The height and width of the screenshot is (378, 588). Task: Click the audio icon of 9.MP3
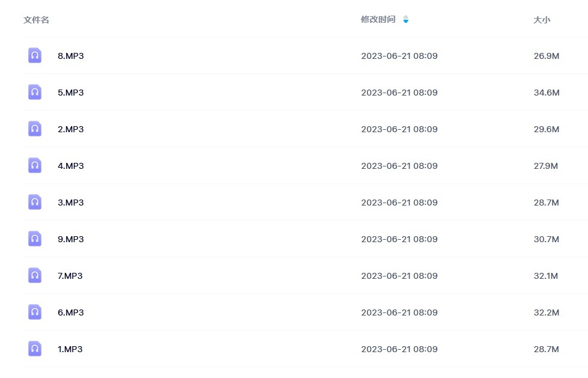click(35, 239)
